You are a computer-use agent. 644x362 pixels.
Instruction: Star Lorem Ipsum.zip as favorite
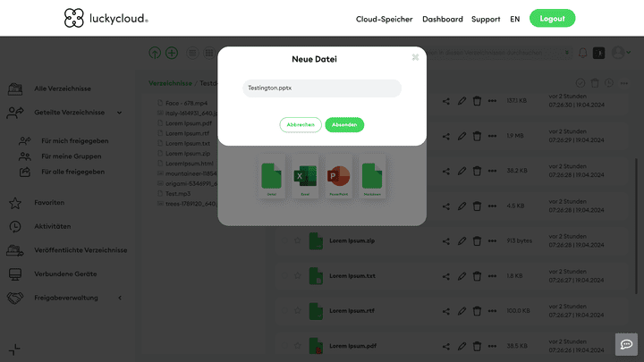(x=297, y=240)
